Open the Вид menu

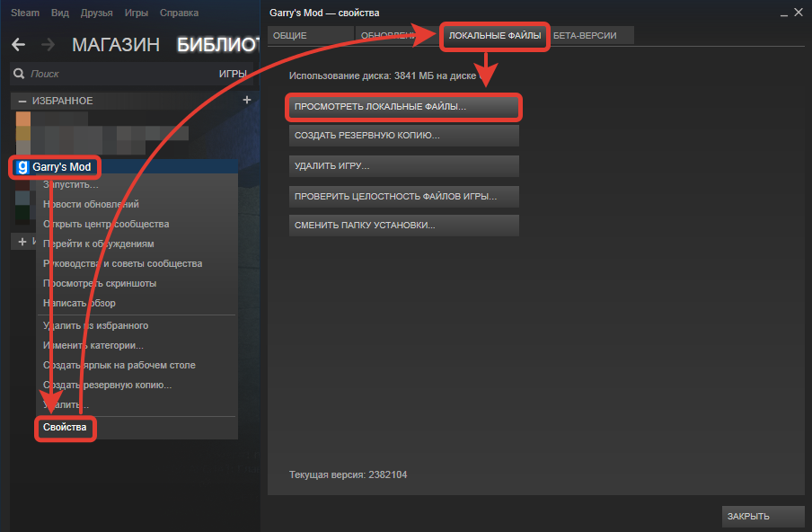click(x=61, y=13)
